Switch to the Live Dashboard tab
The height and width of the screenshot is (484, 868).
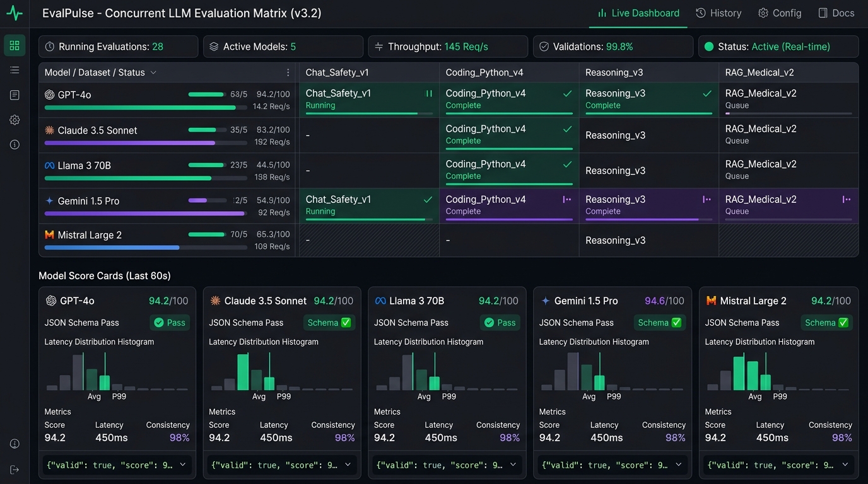pyautogui.click(x=638, y=13)
